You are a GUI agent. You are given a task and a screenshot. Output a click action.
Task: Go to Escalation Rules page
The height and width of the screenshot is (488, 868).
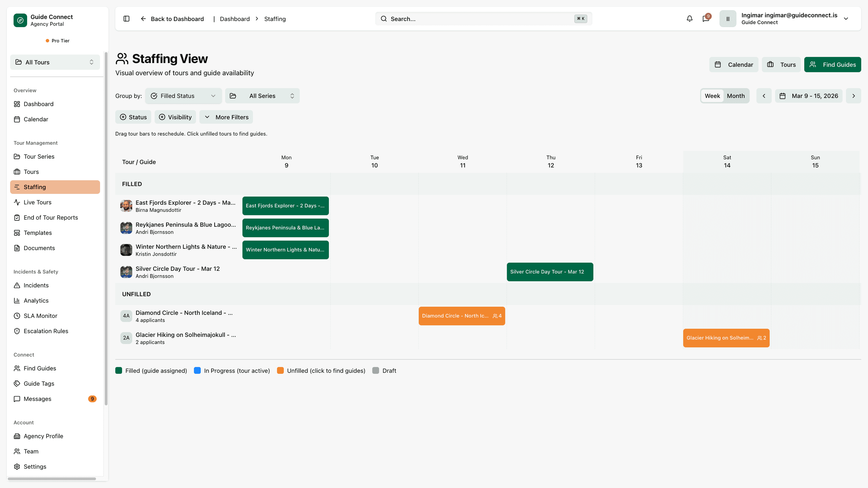pos(46,331)
